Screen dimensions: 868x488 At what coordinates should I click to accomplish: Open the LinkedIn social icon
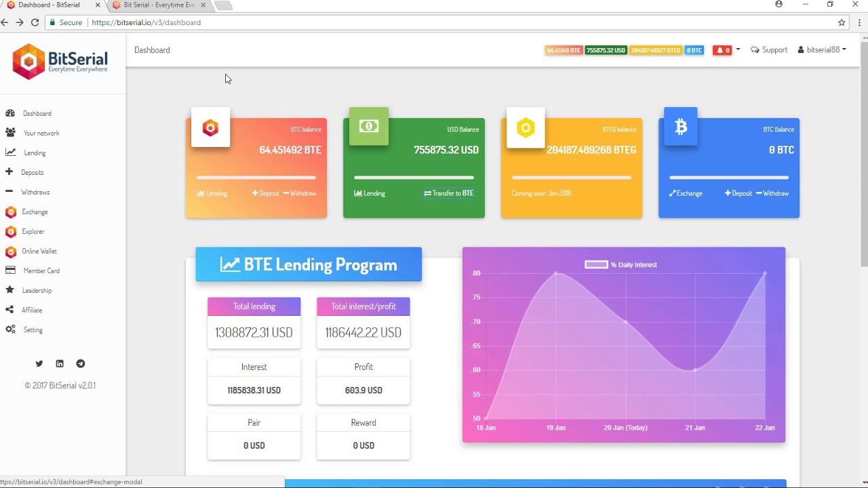pos(60,364)
